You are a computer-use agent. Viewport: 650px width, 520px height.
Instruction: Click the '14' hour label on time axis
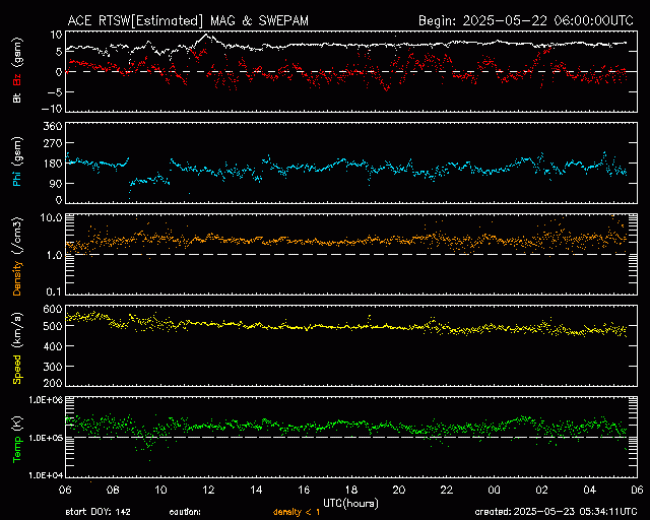(x=256, y=490)
